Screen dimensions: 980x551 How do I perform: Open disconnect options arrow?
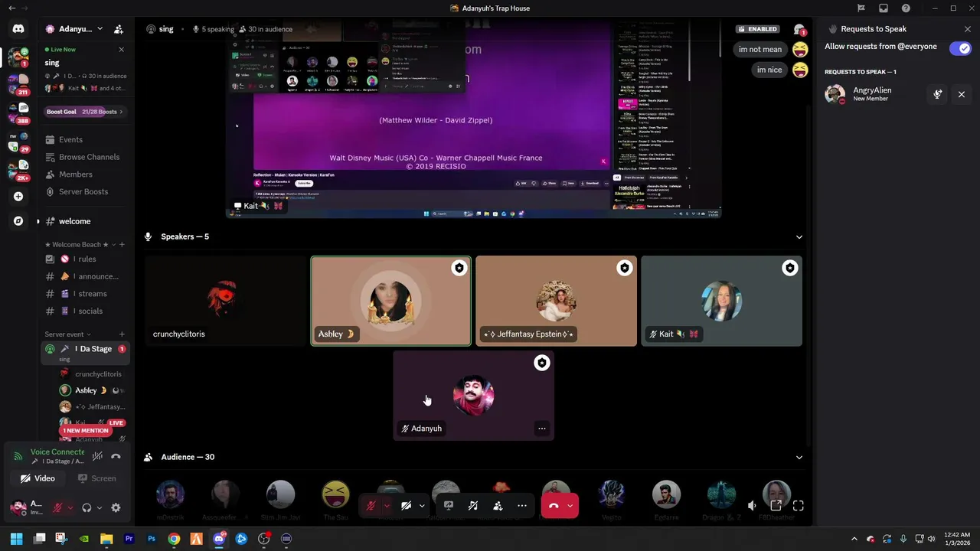coord(570,506)
